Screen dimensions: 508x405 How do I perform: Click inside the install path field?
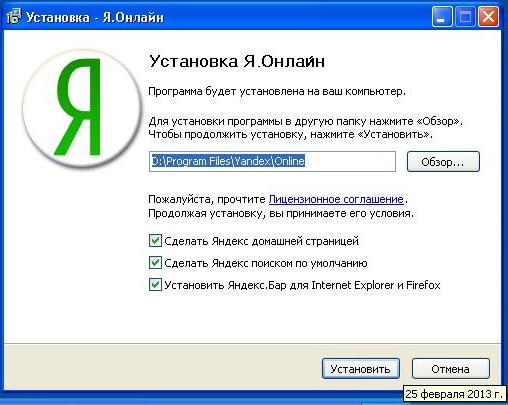tap(272, 162)
